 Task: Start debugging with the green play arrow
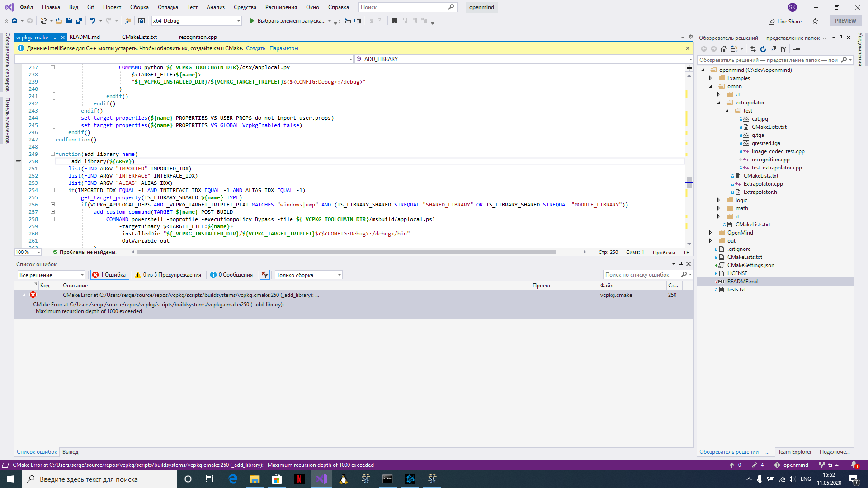(251, 21)
